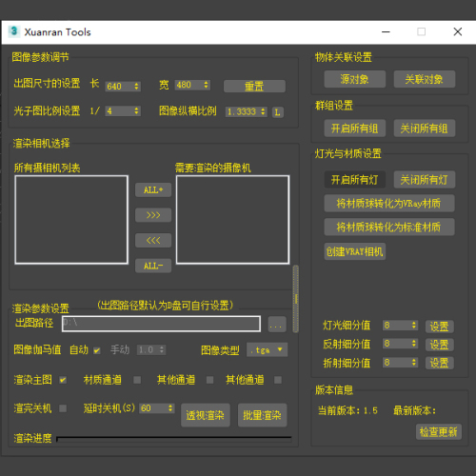Open the .tga image type dropdown
This screenshot has width=476, height=476.
click(x=268, y=349)
